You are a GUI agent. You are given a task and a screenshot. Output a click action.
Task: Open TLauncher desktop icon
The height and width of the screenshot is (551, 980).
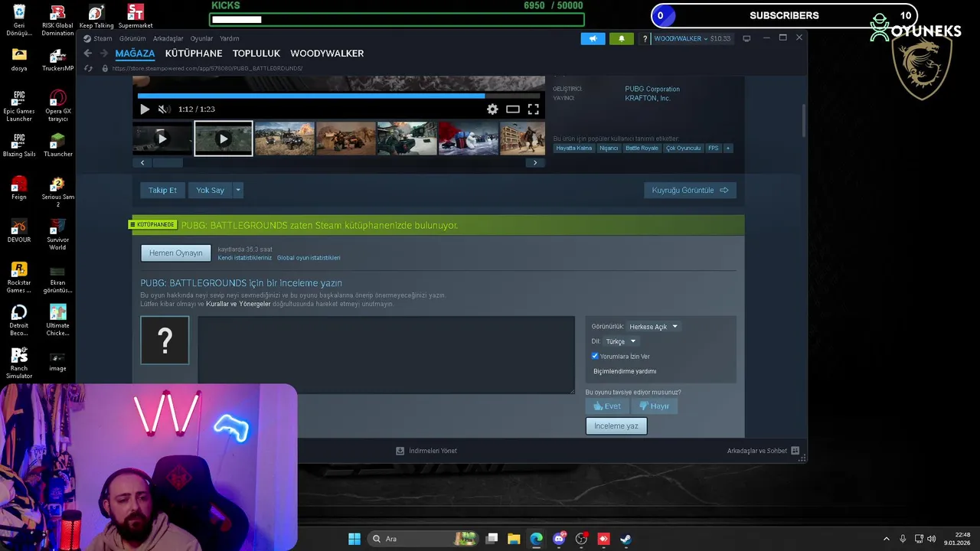[57, 145]
